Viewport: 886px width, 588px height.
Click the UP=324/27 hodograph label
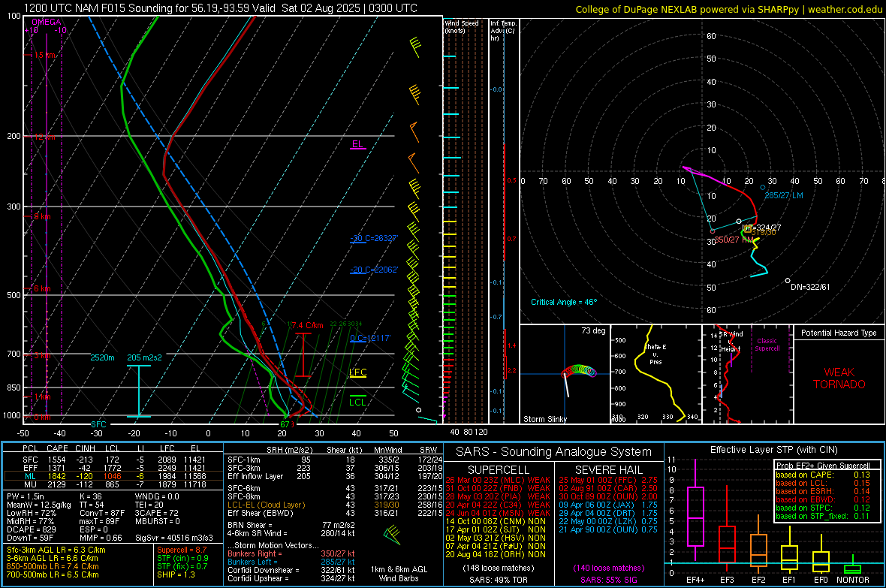pos(761,228)
